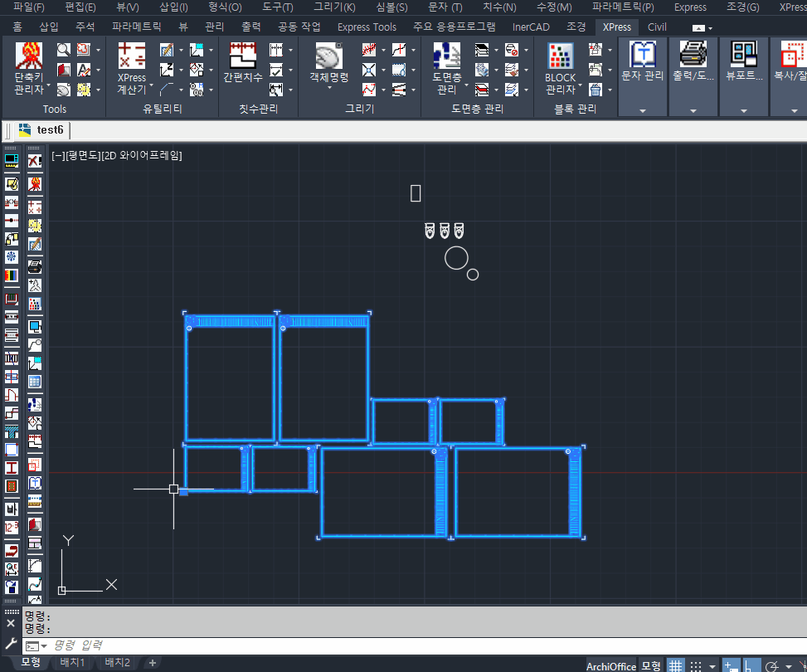807x672 pixels.
Task: Click the snowflake icon in left toolbar
Action: [x=12, y=257]
